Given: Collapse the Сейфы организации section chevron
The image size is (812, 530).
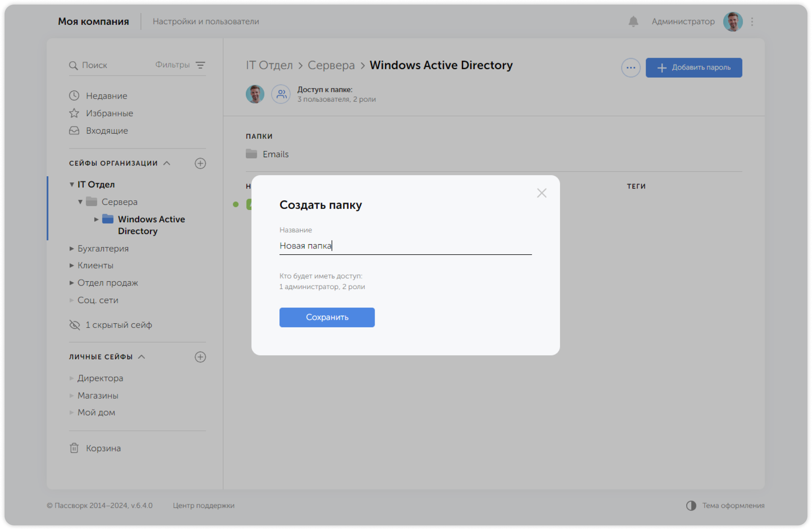Looking at the screenshot, I should (x=167, y=163).
